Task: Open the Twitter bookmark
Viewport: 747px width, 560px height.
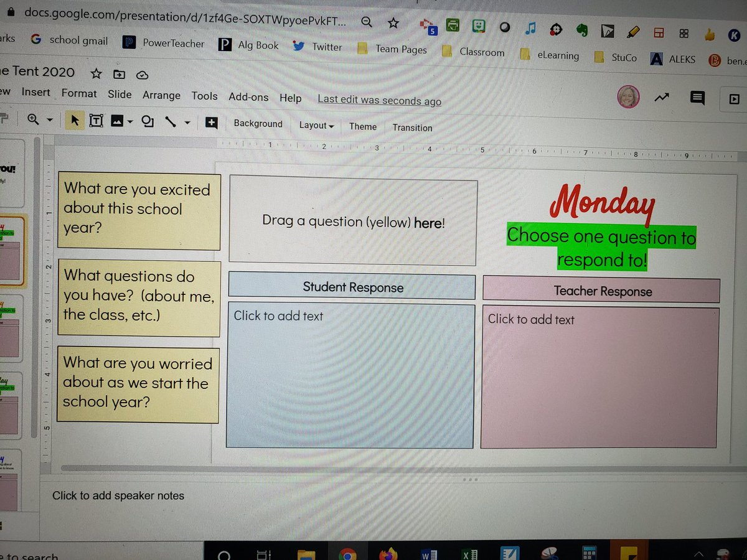Action: pyautogui.click(x=317, y=47)
